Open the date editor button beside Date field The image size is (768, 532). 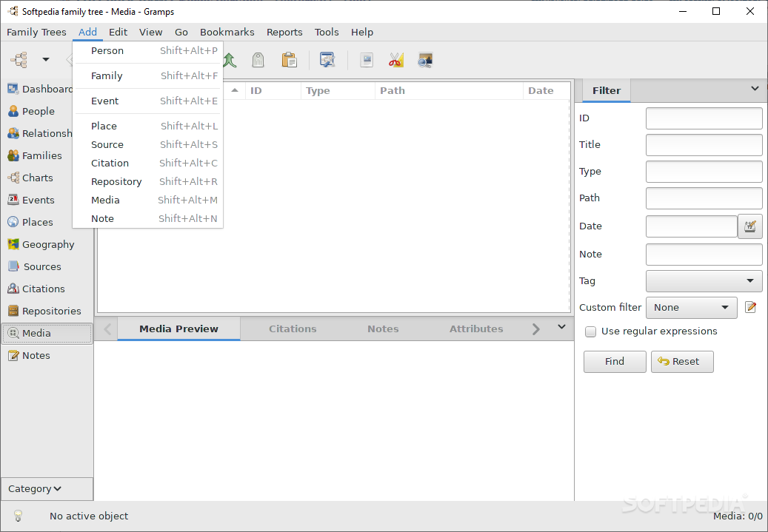pos(750,226)
